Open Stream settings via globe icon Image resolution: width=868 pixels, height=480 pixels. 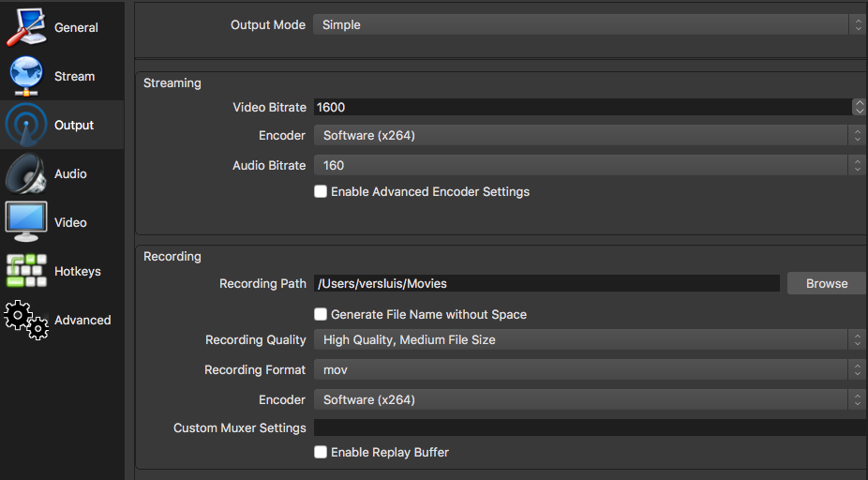[x=26, y=76]
